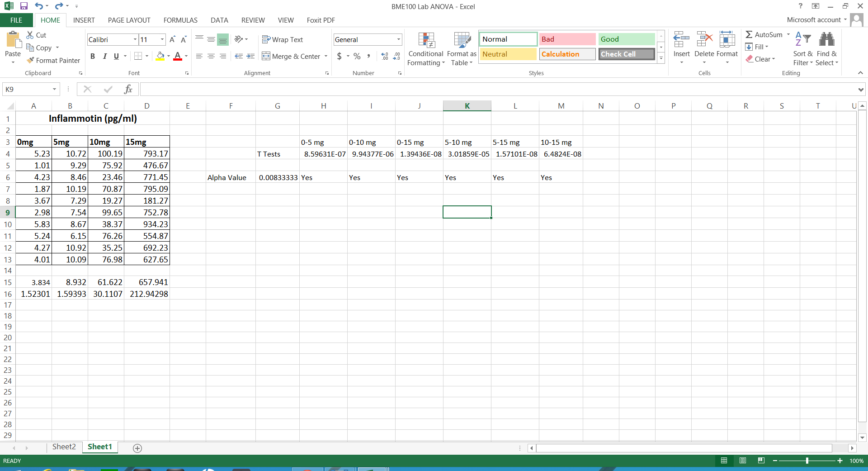Click the Add new sheet plus icon
Image resolution: width=868 pixels, height=471 pixels.
coord(137,448)
